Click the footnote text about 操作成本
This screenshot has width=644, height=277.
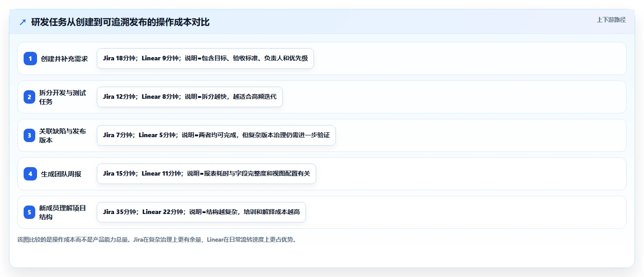click(x=157, y=239)
